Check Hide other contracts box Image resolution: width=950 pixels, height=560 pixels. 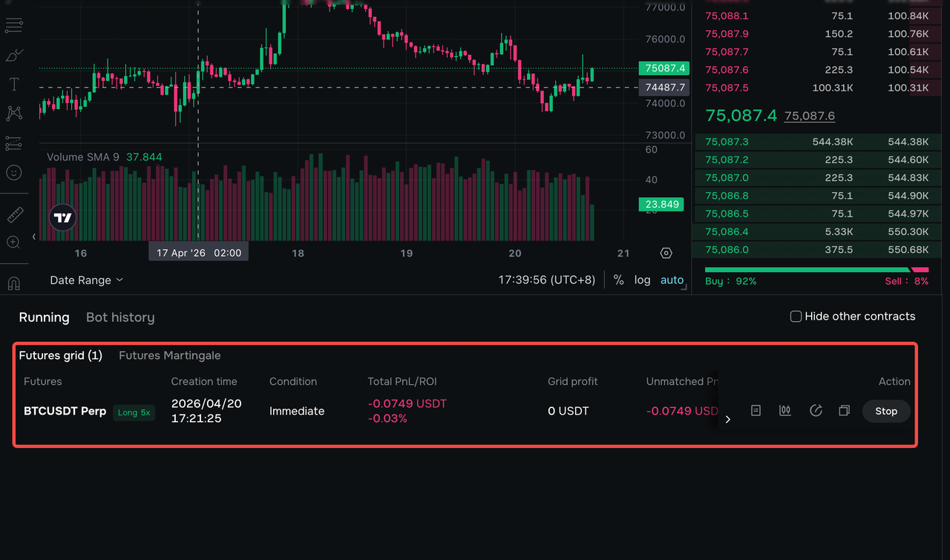pos(796,317)
